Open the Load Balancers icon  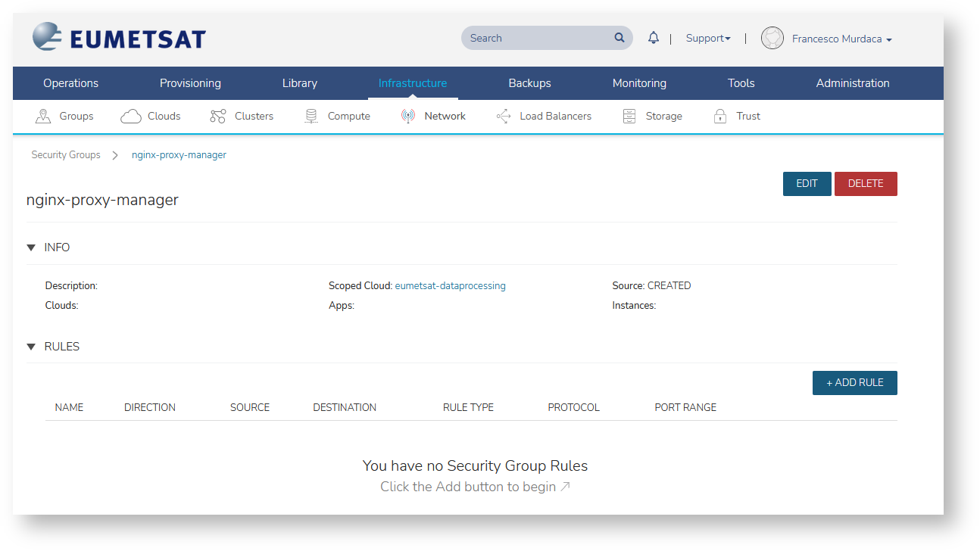[x=504, y=116]
